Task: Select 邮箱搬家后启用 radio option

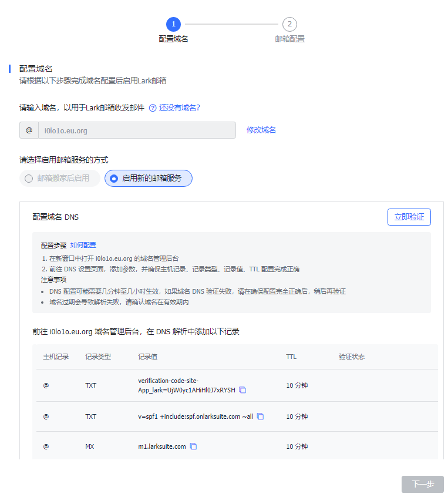Action: click(x=60, y=178)
